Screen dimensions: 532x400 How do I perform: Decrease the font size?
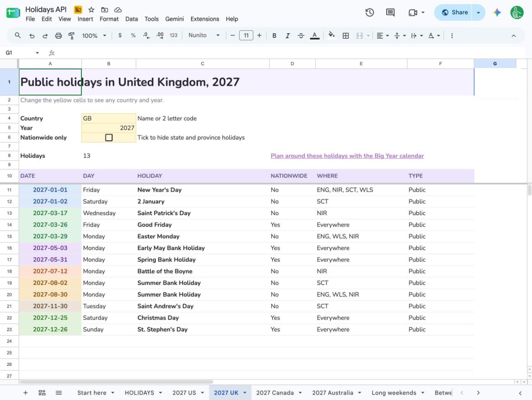pos(233,36)
